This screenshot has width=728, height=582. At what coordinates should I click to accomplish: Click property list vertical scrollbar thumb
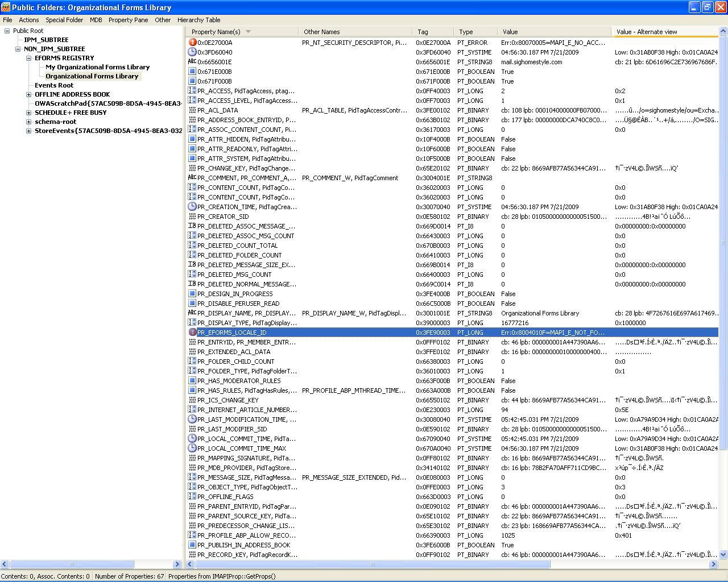click(723, 242)
